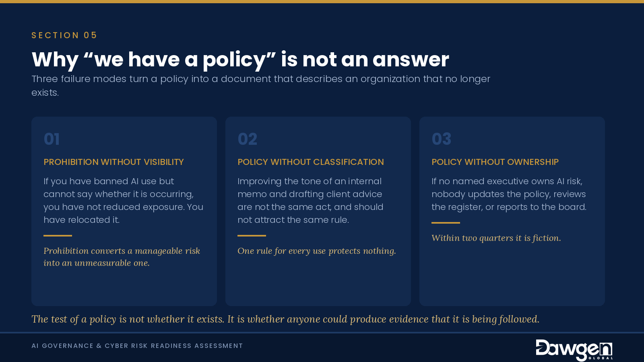Select the quote 'One rule for every use'

[x=317, y=251]
